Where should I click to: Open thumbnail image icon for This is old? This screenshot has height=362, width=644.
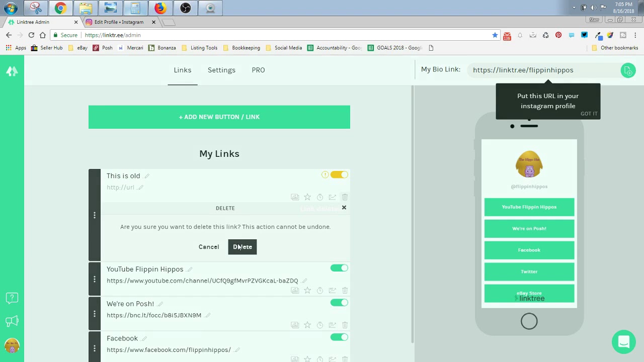[x=295, y=197]
